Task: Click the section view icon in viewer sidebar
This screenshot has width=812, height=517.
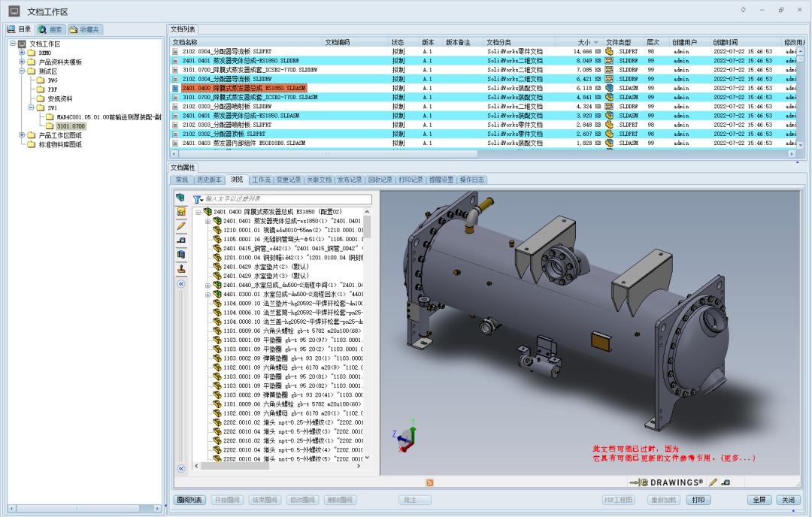Action: (181, 254)
